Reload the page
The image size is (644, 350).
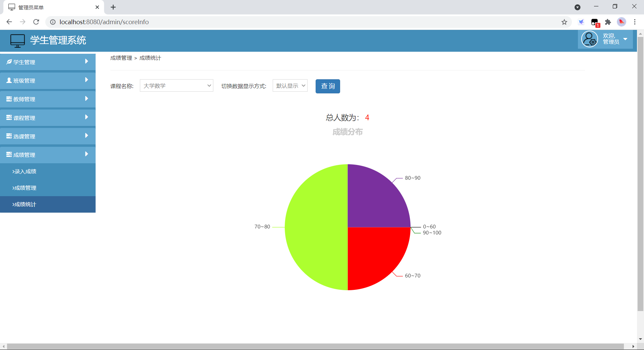tap(36, 22)
